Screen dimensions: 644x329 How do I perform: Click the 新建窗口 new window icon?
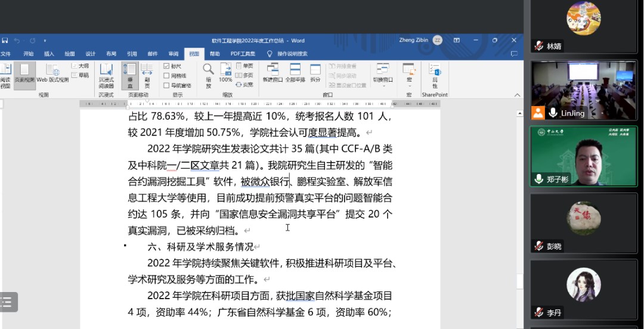tap(273, 73)
